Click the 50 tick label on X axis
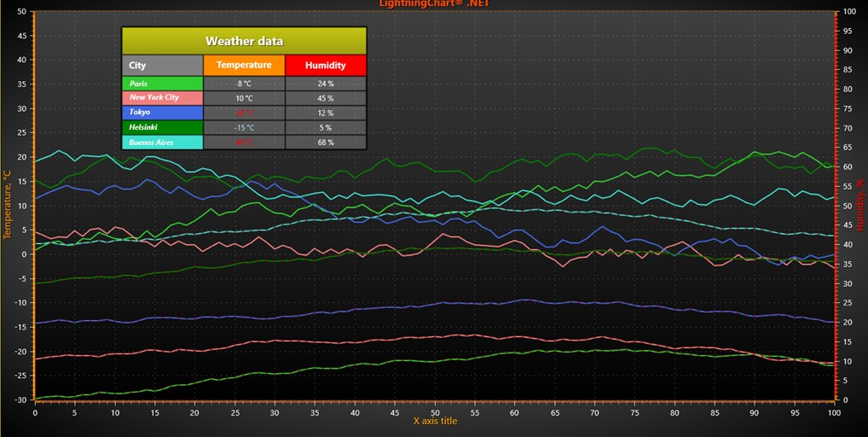 pyautogui.click(x=434, y=412)
